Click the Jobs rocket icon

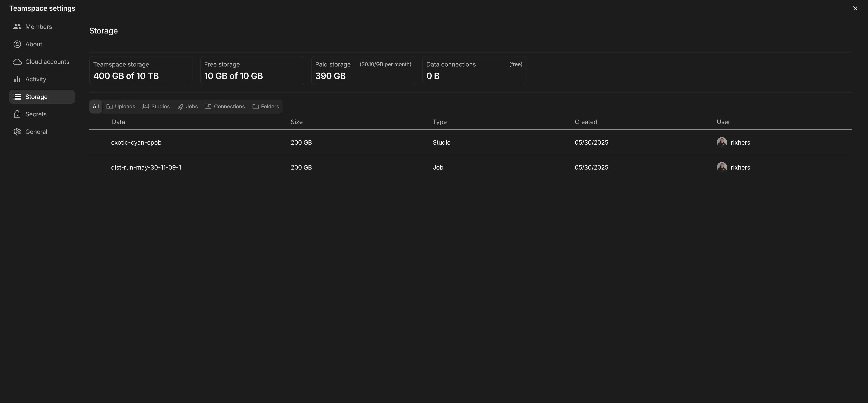point(180,107)
